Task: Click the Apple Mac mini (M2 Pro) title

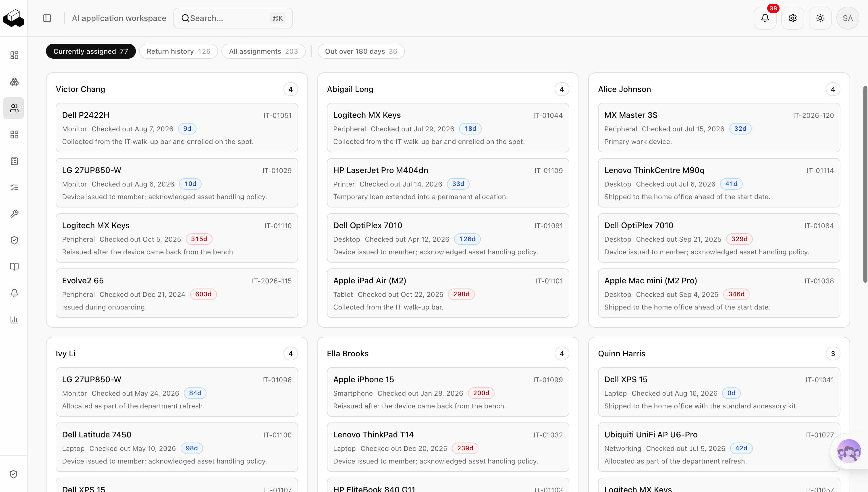Action: 651,281
